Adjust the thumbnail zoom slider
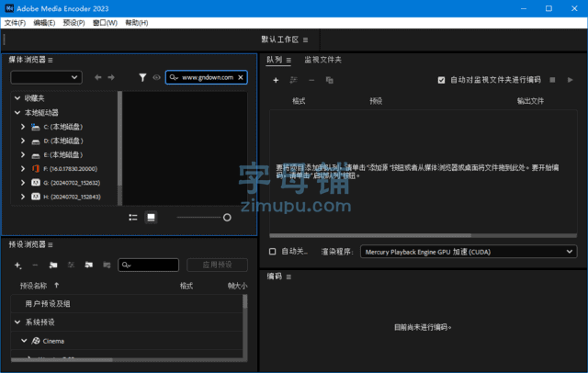This screenshot has width=588, height=373. [227, 218]
